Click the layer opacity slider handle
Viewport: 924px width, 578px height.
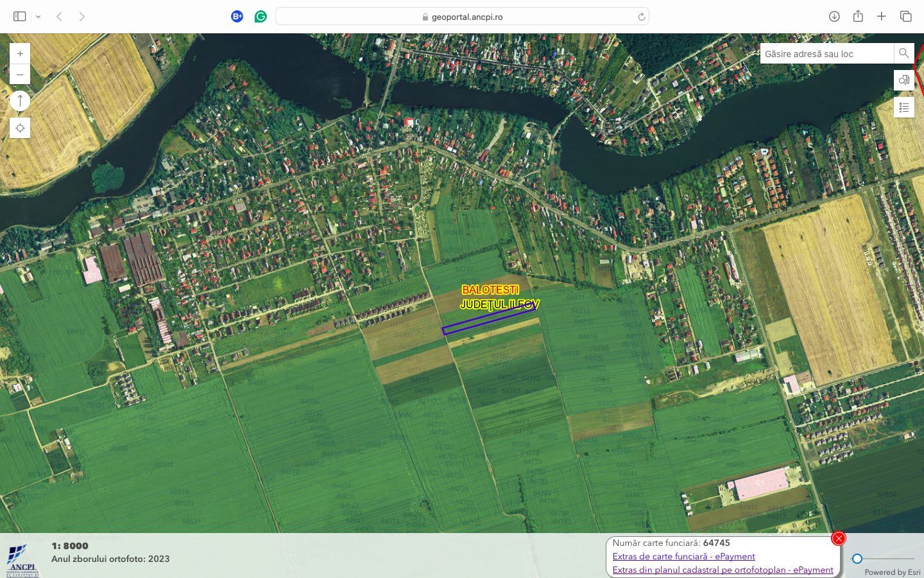(x=857, y=559)
